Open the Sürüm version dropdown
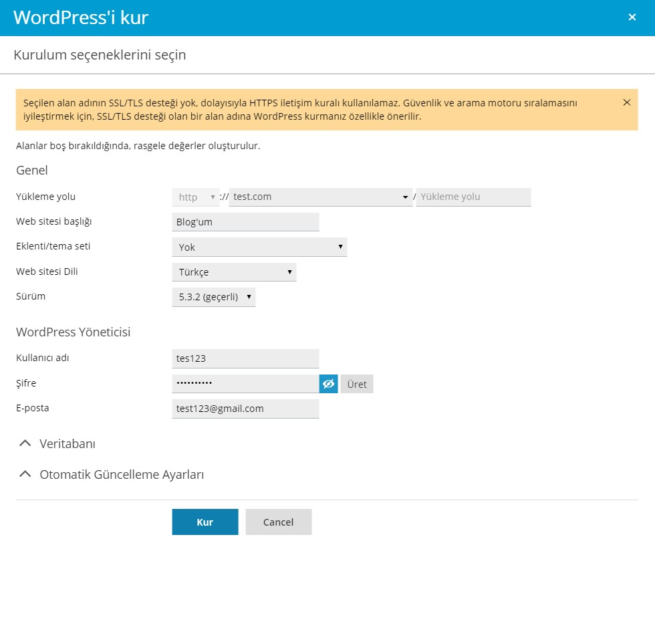The width and height of the screenshot is (655, 644). (x=214, y=297)
